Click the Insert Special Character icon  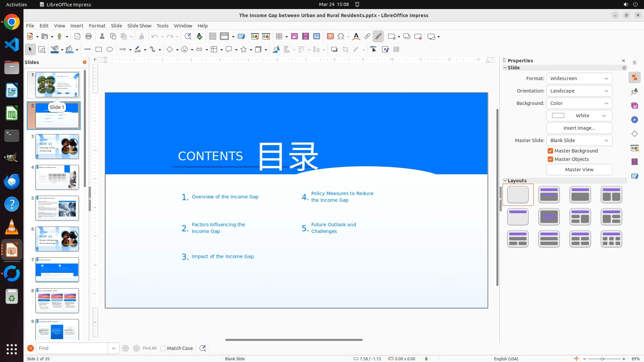[341, 37]
